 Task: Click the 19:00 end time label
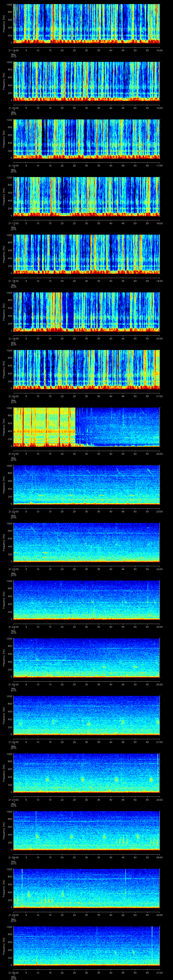160,281
